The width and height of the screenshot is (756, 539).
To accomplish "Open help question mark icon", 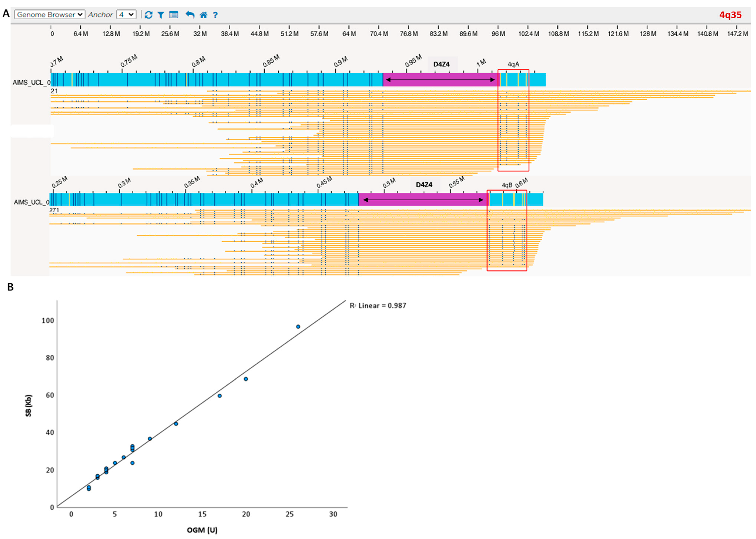I will [x=215, y=15].
